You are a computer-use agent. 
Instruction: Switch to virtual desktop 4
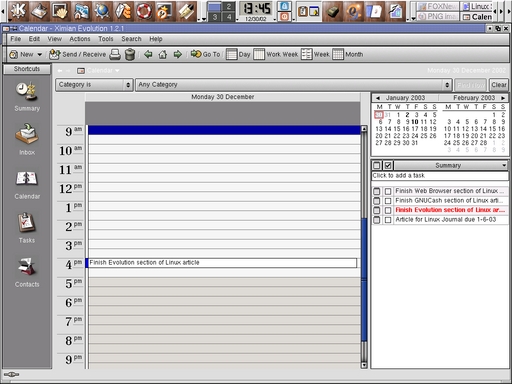[228, 17]
